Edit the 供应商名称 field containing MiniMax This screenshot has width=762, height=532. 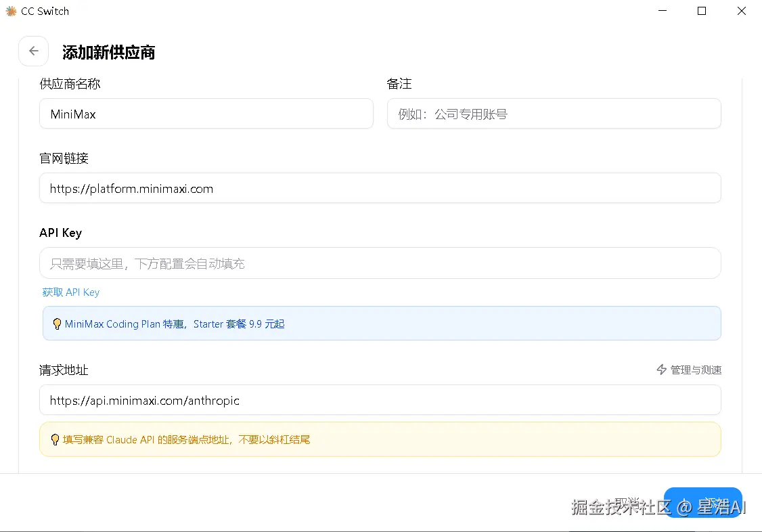(206, 114)
